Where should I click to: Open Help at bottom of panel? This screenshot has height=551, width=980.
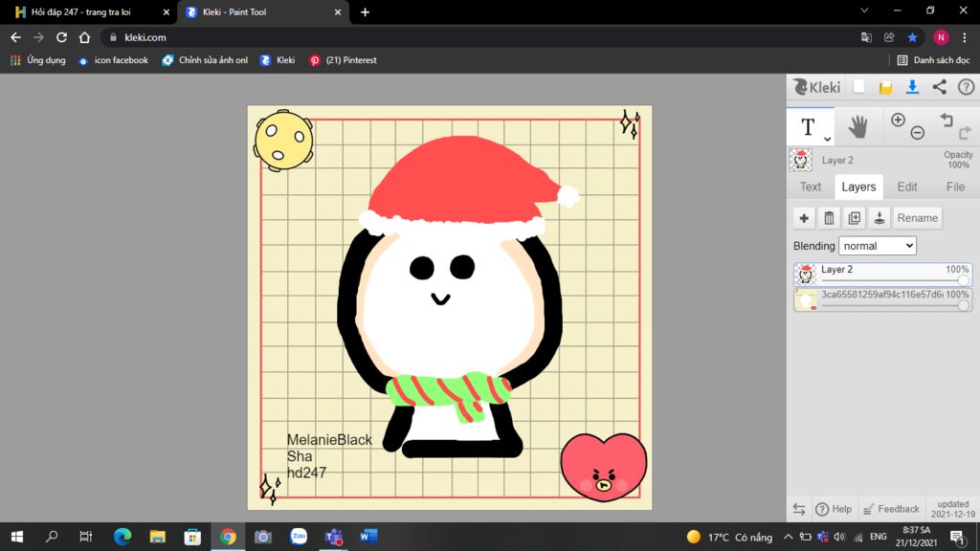click(x=834, y=509)
